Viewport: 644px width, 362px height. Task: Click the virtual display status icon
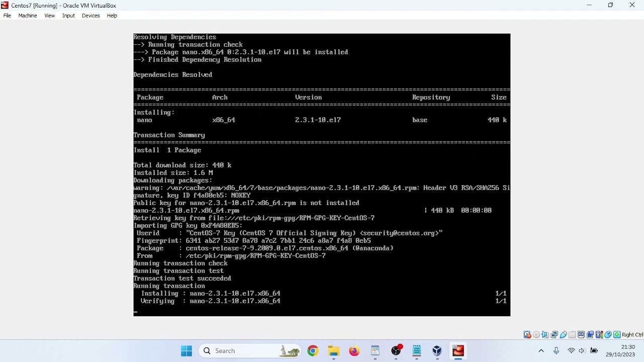coord(581,334)
